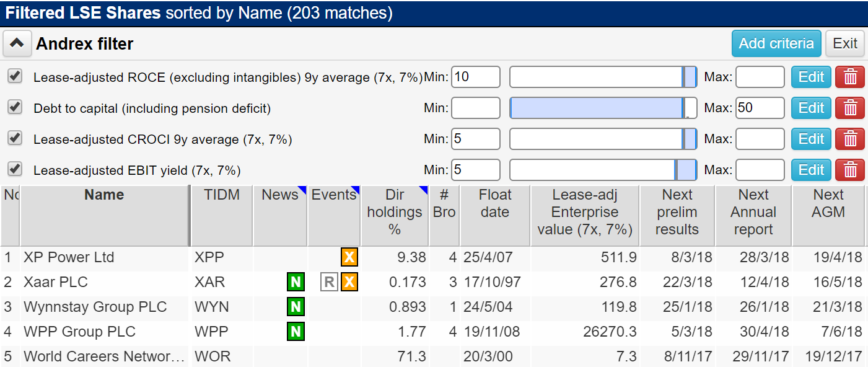
Task: Click the Debt to capital Max field
Action: pyautogui.click(x=760, y=108)
